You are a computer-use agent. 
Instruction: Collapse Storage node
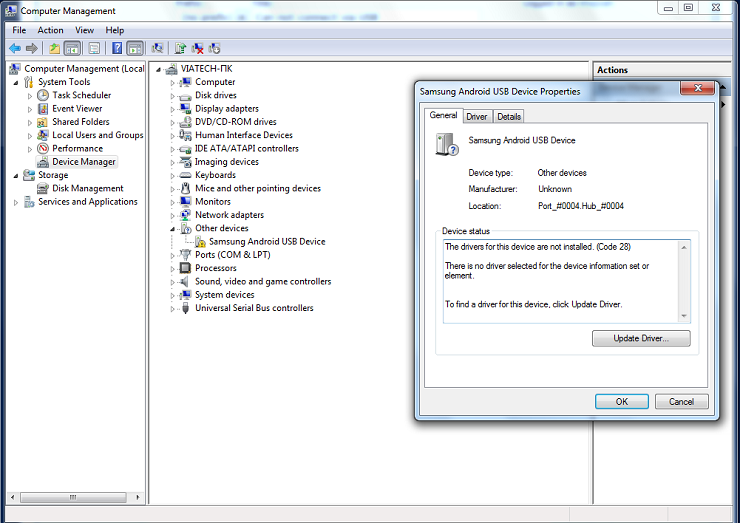pos(16,176)
